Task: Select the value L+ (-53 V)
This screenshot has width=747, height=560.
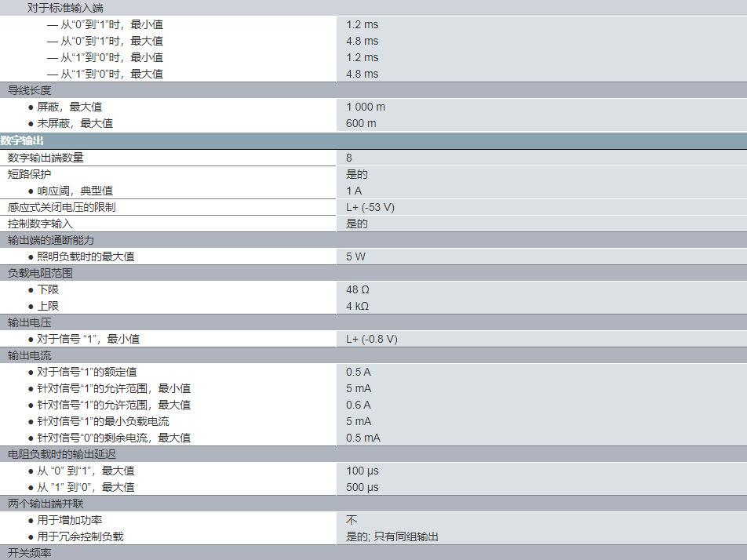Action: tap(370, 207)
